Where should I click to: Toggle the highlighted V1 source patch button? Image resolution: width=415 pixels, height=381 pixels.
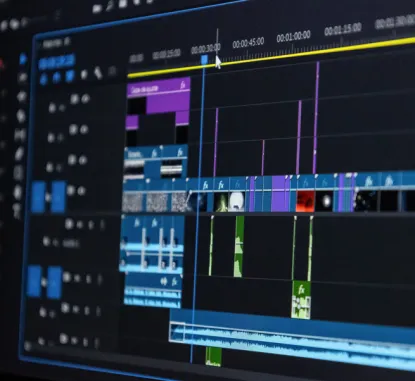38,197
